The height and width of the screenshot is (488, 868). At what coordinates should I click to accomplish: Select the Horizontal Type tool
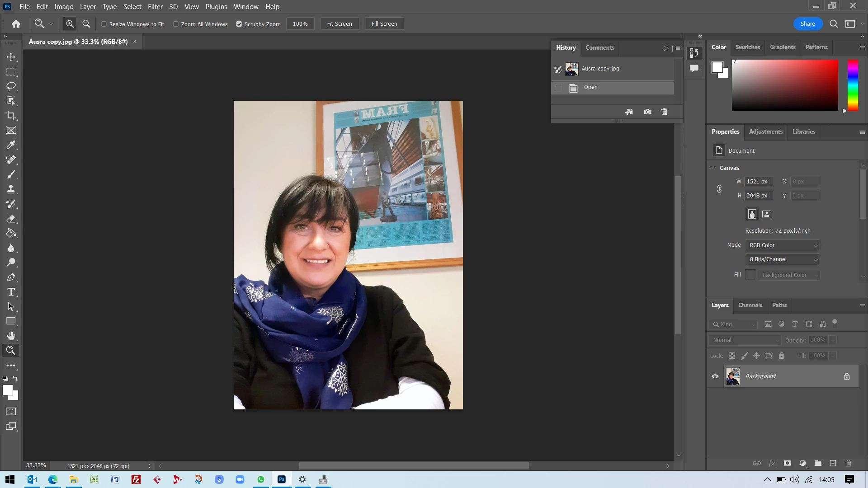point(11,292)
